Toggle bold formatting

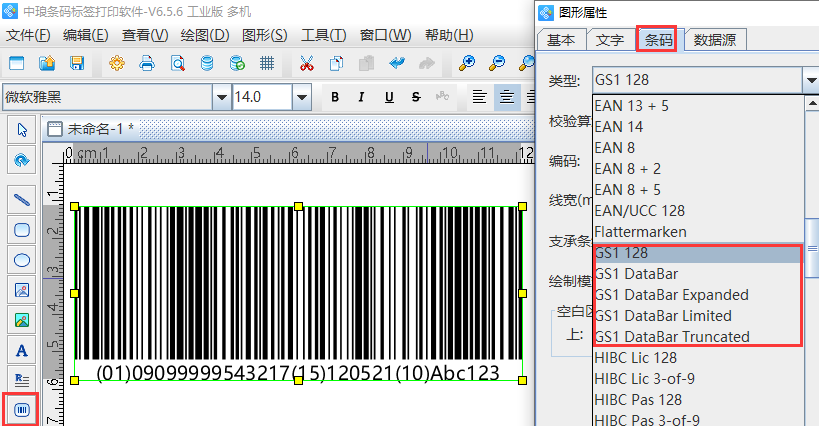(335, 97)
